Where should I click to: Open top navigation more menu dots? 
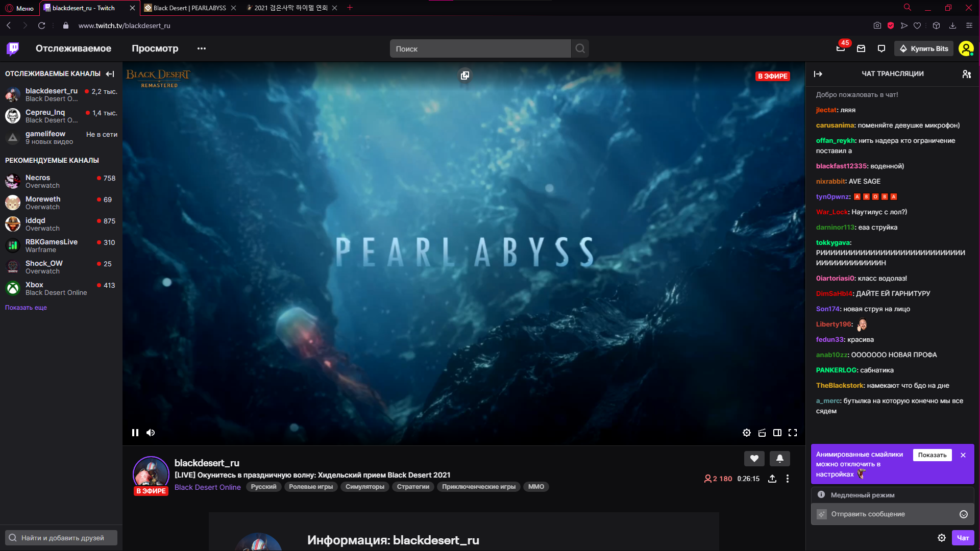click(x=202, y=48)
